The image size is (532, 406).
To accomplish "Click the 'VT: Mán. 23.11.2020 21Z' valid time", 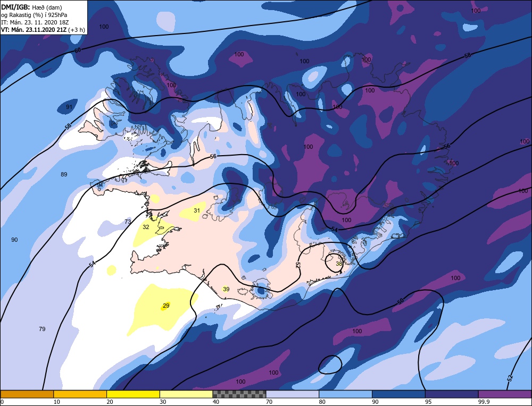I will click(x=34, y=29).
